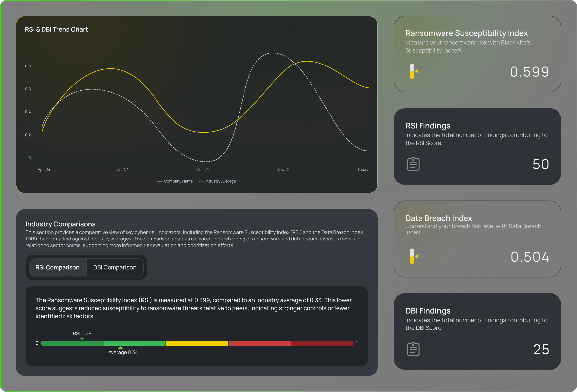Select the RSI Comparison tab

(x=58, y=267)
